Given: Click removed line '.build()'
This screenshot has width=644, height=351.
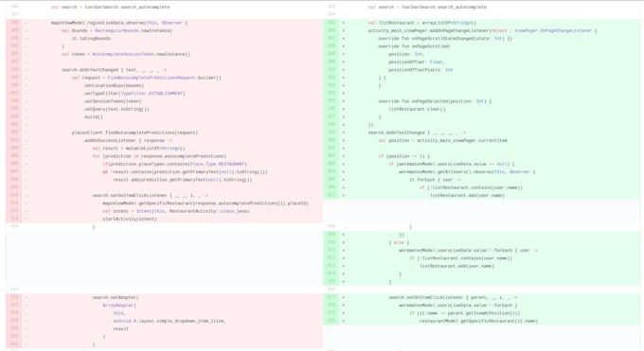Looking at the screenshot, I should point(93,117).
